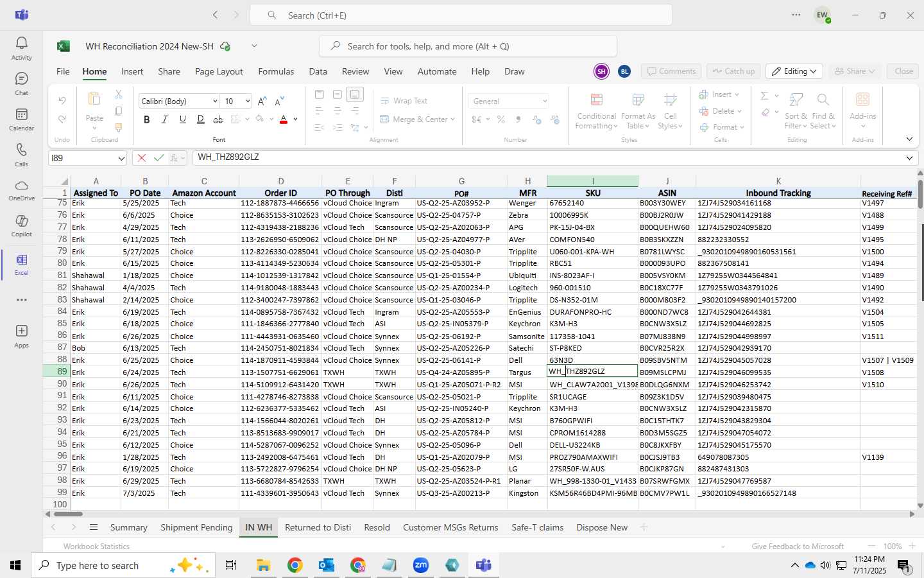The height and width of the screenshot is (578, 924).
Task: Click the Insert cells button
Action: coord(719,94)
